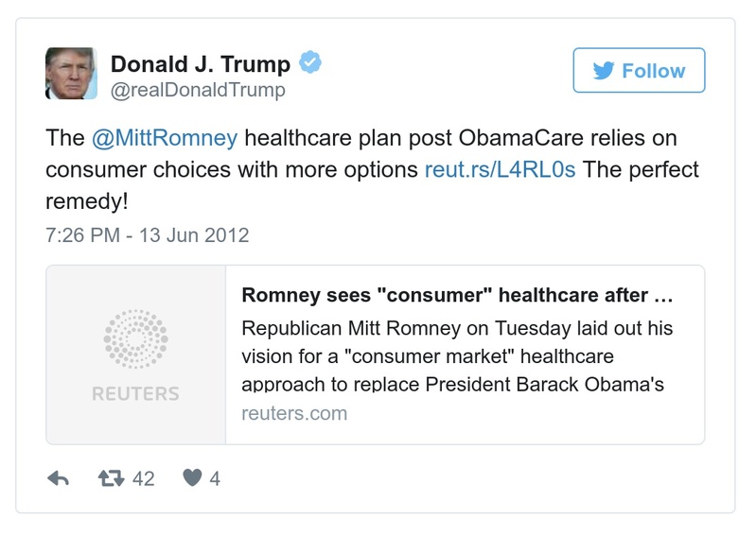Click the card description about Republican Mitt Romney
Image resolution: width=756 pixels, height=536 pixels.
point(458,356)
